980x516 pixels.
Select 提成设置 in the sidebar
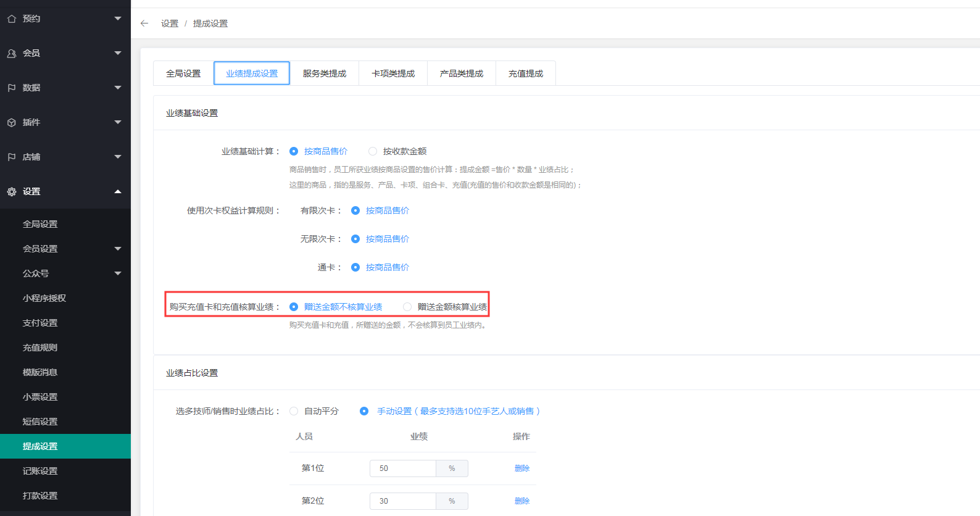click(x=65, y=446)
